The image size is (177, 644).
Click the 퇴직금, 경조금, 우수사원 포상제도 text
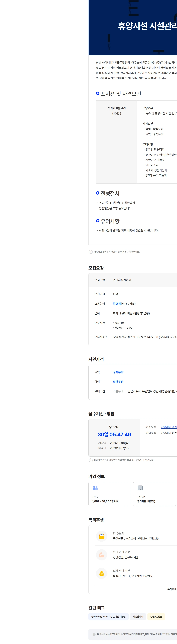(x=133, y=576)
